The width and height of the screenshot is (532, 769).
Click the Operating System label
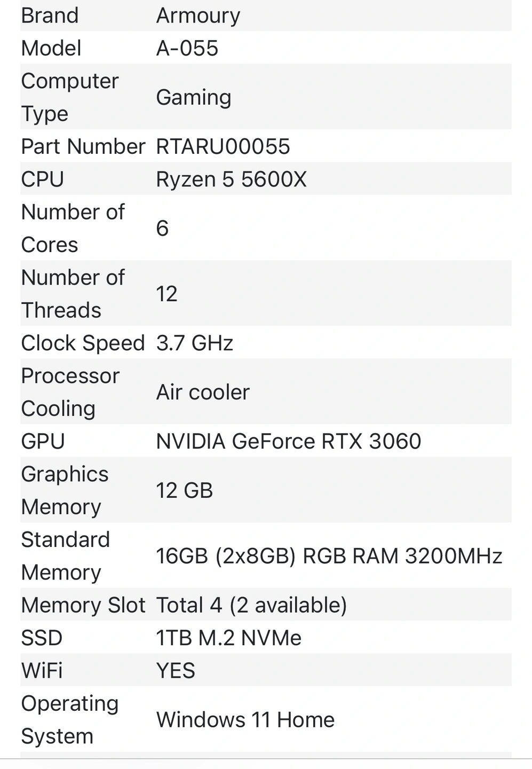69,719
